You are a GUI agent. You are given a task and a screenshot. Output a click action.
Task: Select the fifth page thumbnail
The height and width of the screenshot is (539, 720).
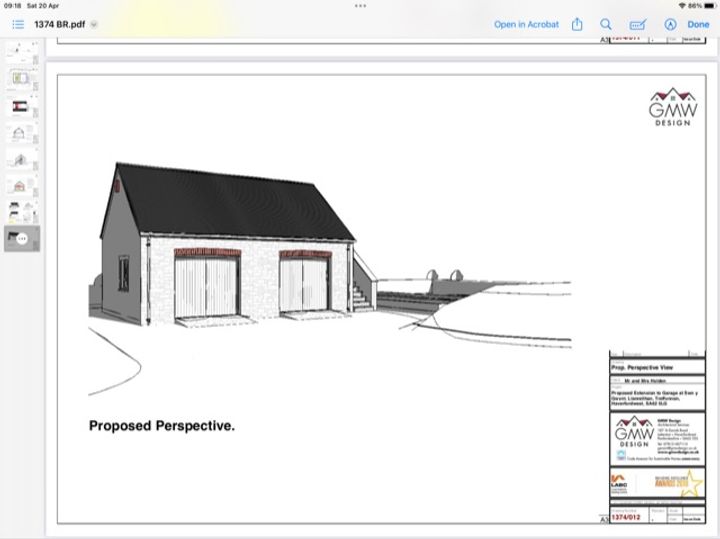coord(21,159)
